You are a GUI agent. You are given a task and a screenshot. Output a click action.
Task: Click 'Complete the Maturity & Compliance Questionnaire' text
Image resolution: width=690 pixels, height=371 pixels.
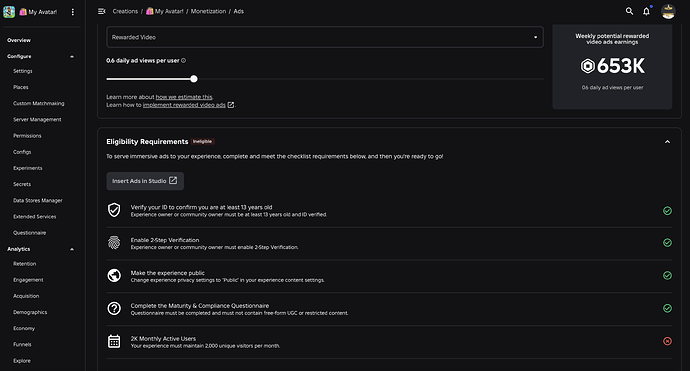(199, 305)
